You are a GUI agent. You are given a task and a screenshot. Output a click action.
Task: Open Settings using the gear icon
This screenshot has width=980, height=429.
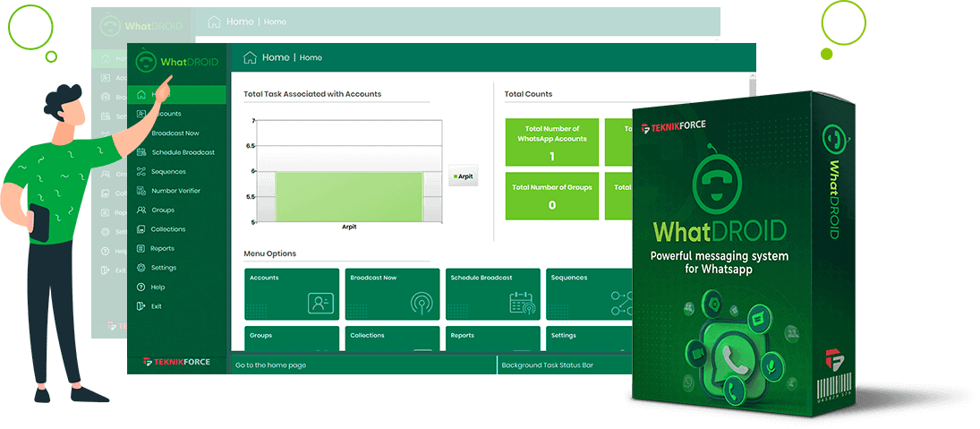(x=141, y=268)
